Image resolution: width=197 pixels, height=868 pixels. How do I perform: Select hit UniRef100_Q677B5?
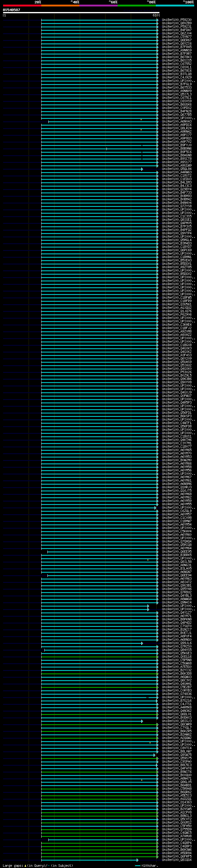coord(177,115)
